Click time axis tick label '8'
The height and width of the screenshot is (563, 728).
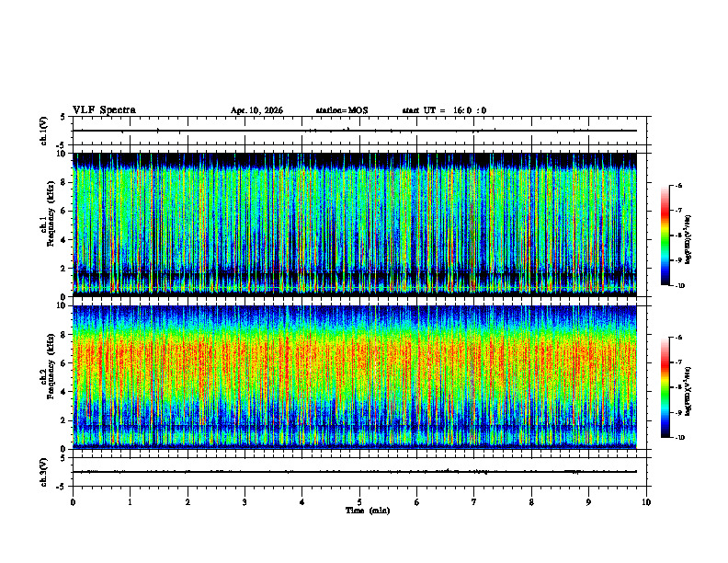(531, 502)
